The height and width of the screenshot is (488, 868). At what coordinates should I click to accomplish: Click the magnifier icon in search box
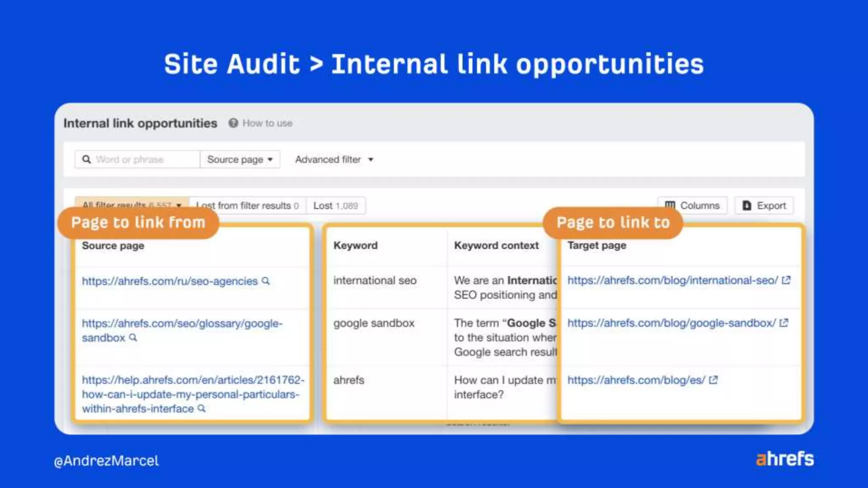[86, 159]
